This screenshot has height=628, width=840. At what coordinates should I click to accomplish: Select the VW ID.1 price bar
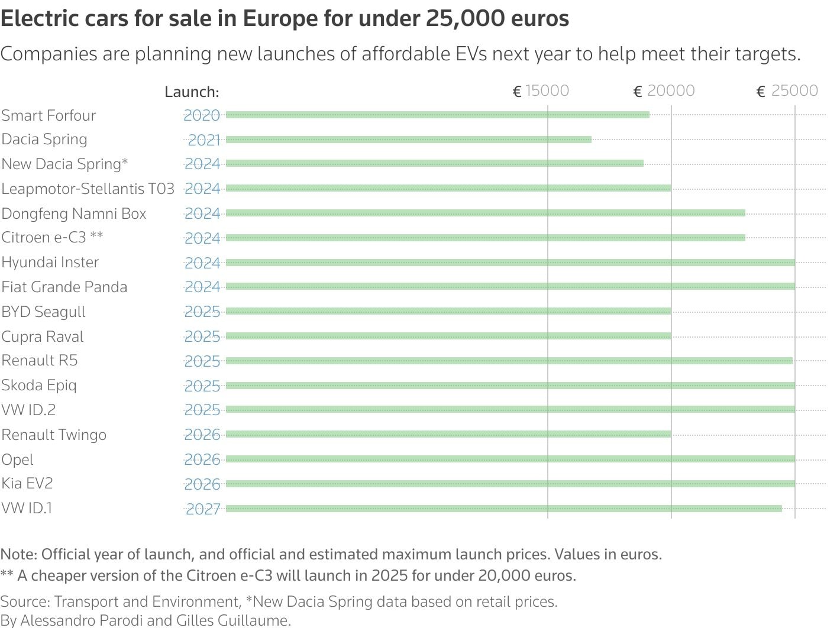[x=503, y=509]
